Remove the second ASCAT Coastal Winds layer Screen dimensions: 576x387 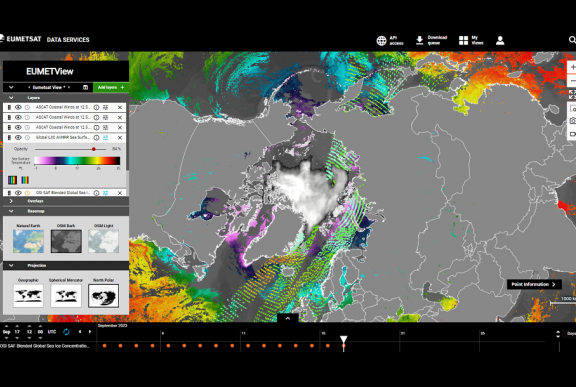pos(120,117)
